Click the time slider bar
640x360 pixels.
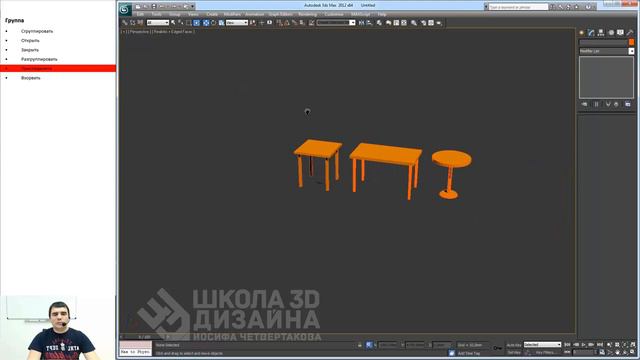[x=145, y=337]
